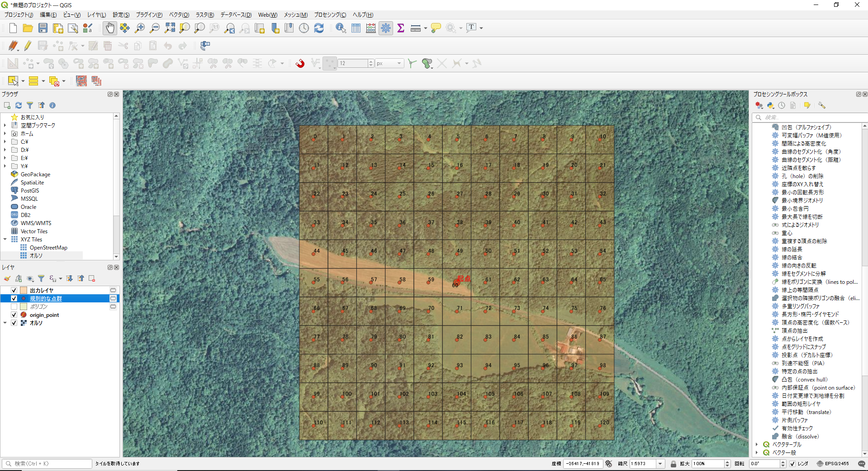Uncheck the origin_point layer checkbox
The width and height of the screenshot is (868, 471).
[x=14, y=315]
